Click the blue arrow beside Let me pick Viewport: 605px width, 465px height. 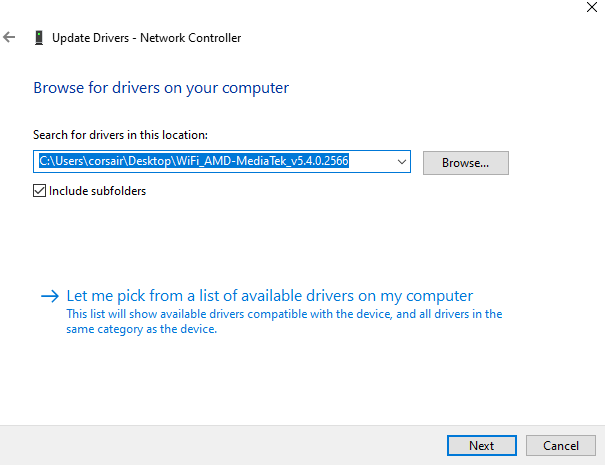click(x=49, y=296)
